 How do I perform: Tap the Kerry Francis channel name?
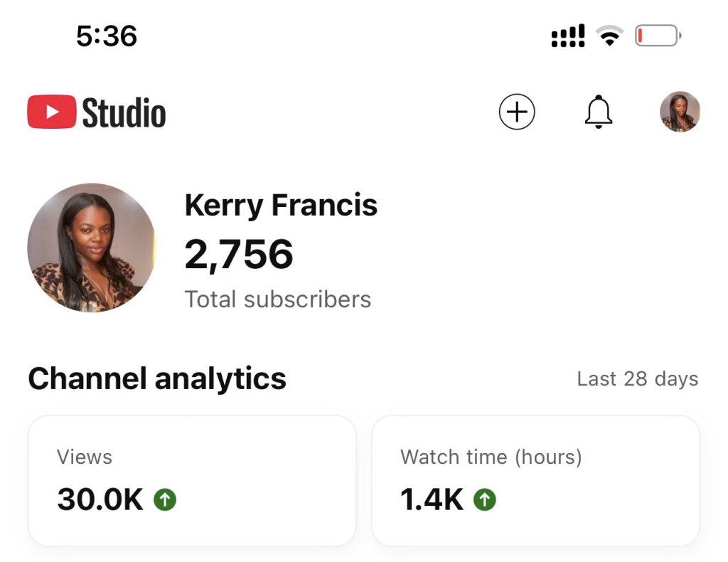pos(281,206)
